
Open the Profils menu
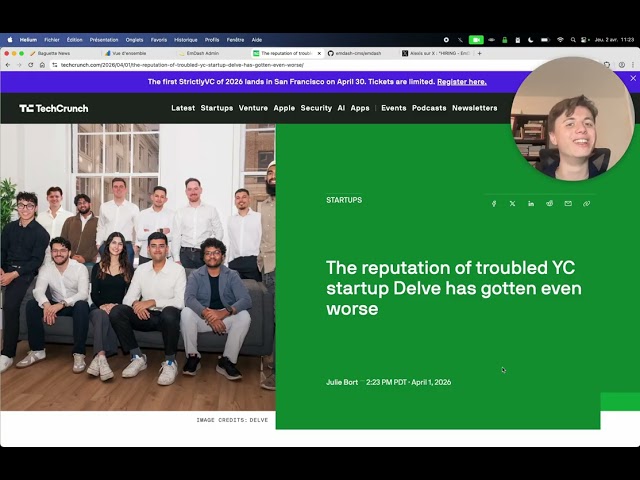pyautogui.click(x=212, y=40)
